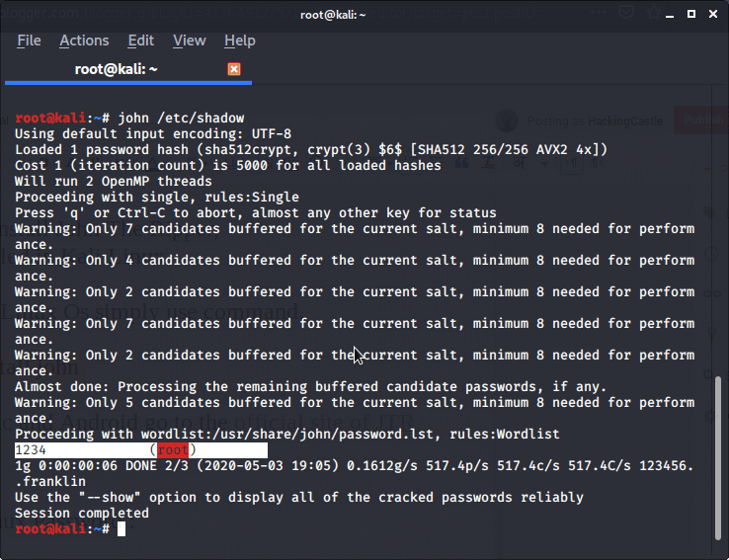729x560 pixels.
Task: Open the File menu
Action: (29, 40)
